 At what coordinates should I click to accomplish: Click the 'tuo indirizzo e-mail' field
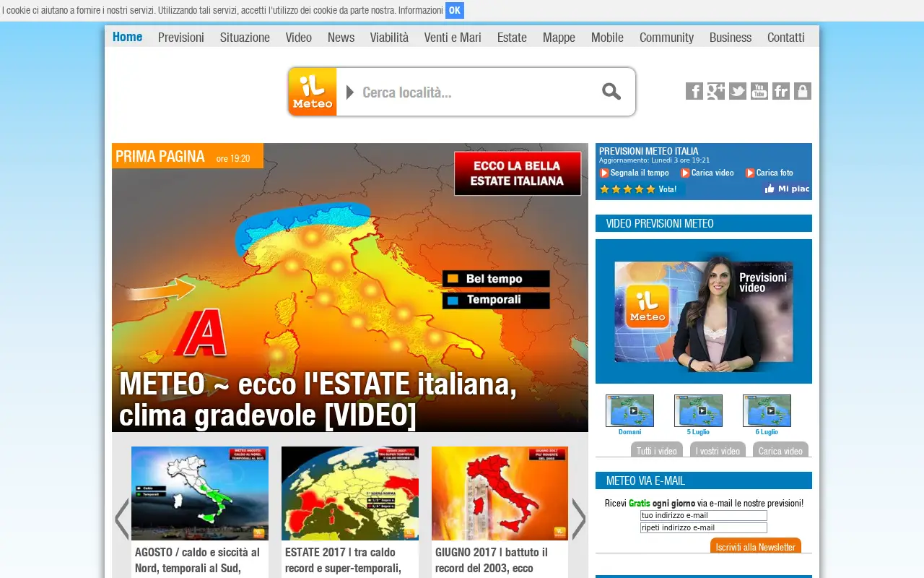click(x=704, y=516)
